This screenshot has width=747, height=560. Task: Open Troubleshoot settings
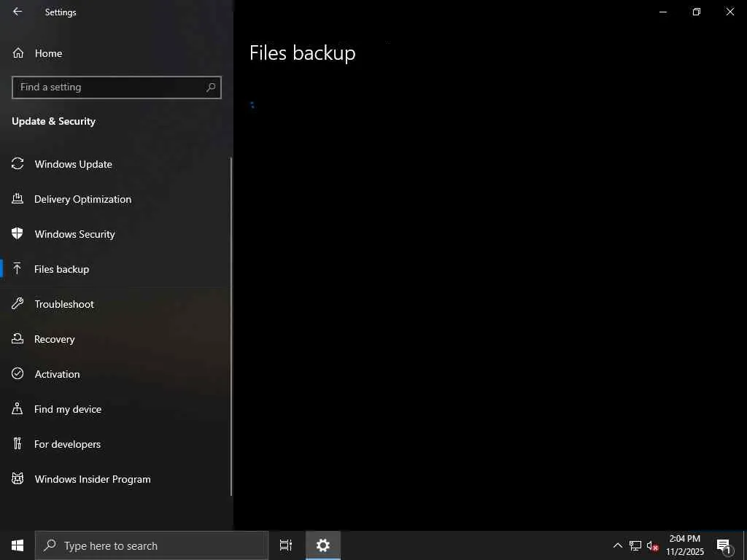(115, 304)
